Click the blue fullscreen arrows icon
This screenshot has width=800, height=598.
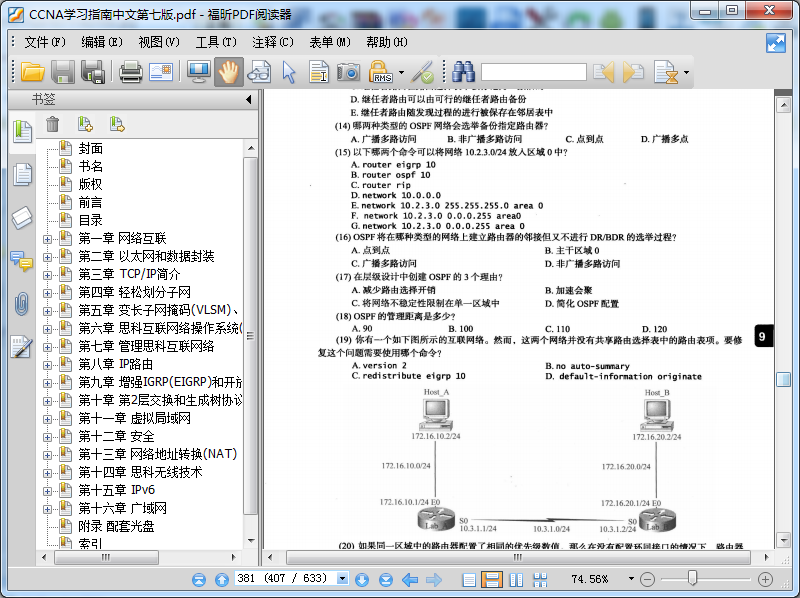click(776, 43)
